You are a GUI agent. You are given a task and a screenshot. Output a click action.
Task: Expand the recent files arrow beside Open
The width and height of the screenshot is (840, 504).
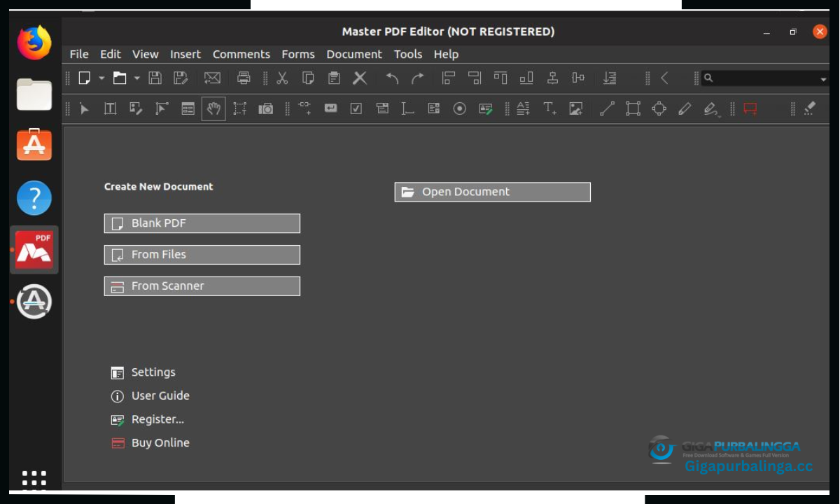[x=137, y=78]
